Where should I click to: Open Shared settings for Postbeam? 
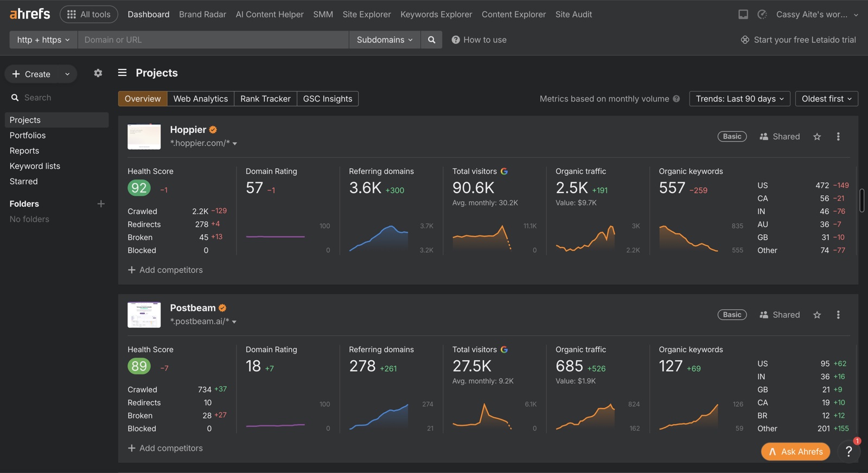[780, 315]
